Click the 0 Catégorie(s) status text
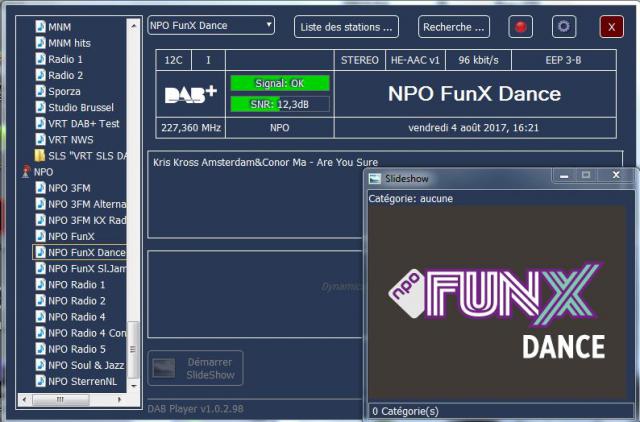 tap(405, 411)
